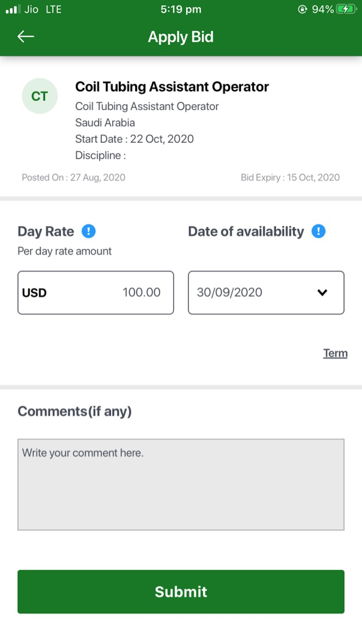The image size is (362, 644).
Task: Tap the CT avatar circle
Action: [x=40, y=96]
